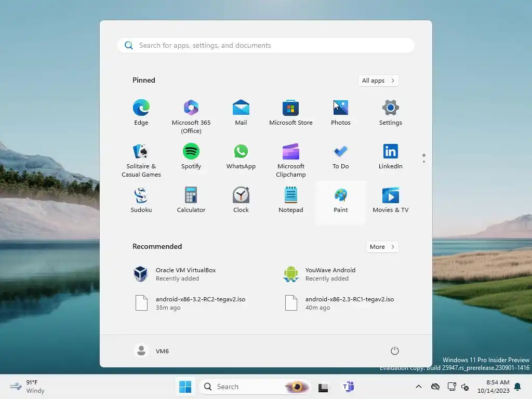Click the muted volume tray icon
532x399 pixels.
[465, 387]
